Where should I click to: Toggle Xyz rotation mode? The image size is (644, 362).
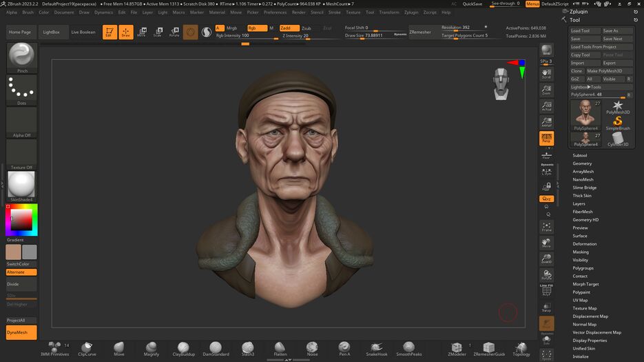point(546,199)
